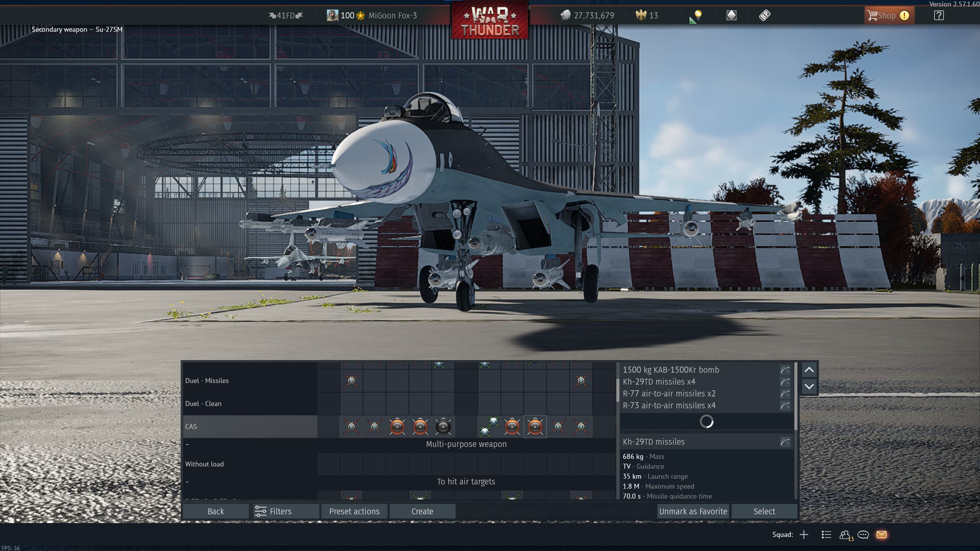Show ballistics icon for KAB-1500Kr bomb
This screenshot has width=980, height=551.
[785, 370]
